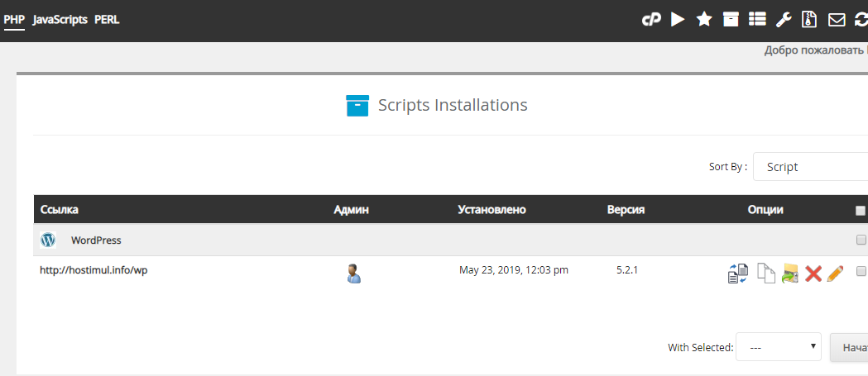Click the play (demo) icon in top bar
Screen dimensions: 868x376
(678, 20)
